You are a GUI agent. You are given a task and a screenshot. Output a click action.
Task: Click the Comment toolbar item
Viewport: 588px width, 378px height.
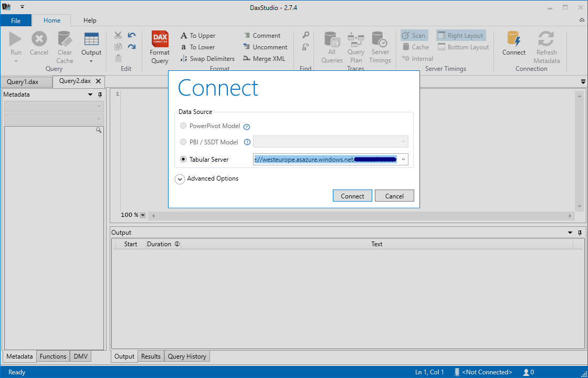tap(262, 36)
